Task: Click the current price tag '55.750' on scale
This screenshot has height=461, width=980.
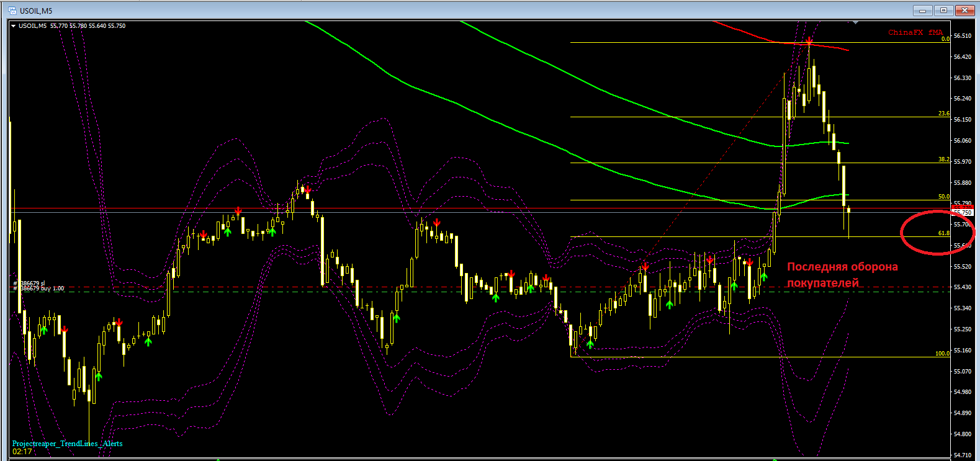Action: click(964, 213)
